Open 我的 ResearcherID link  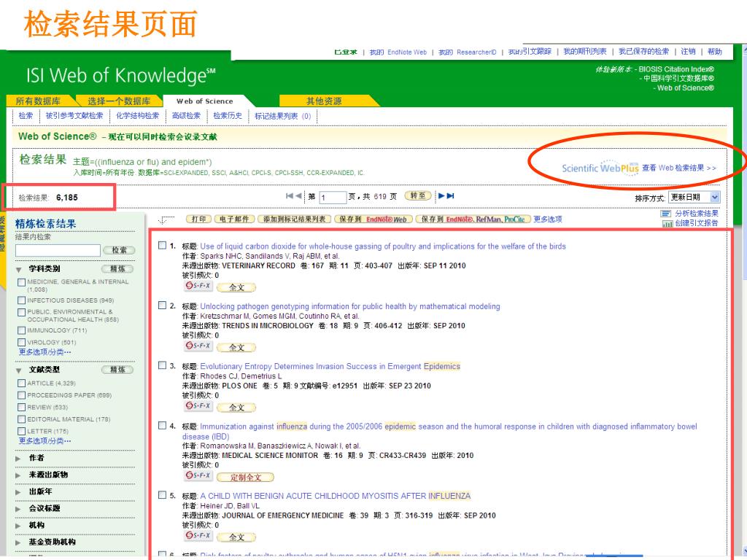[468, 52]
